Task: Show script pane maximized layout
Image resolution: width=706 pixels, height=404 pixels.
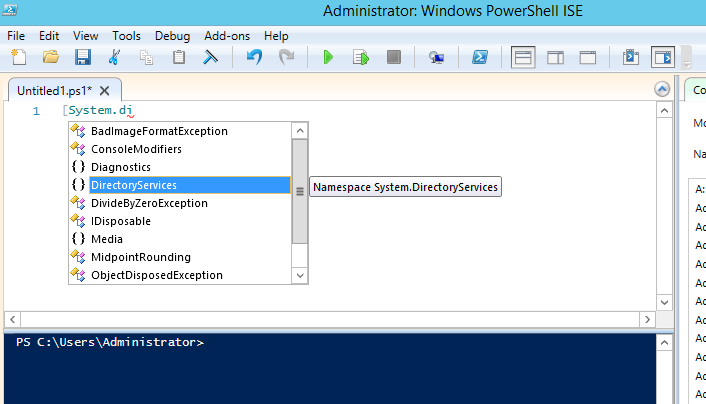Action: [x=588, y=57]
